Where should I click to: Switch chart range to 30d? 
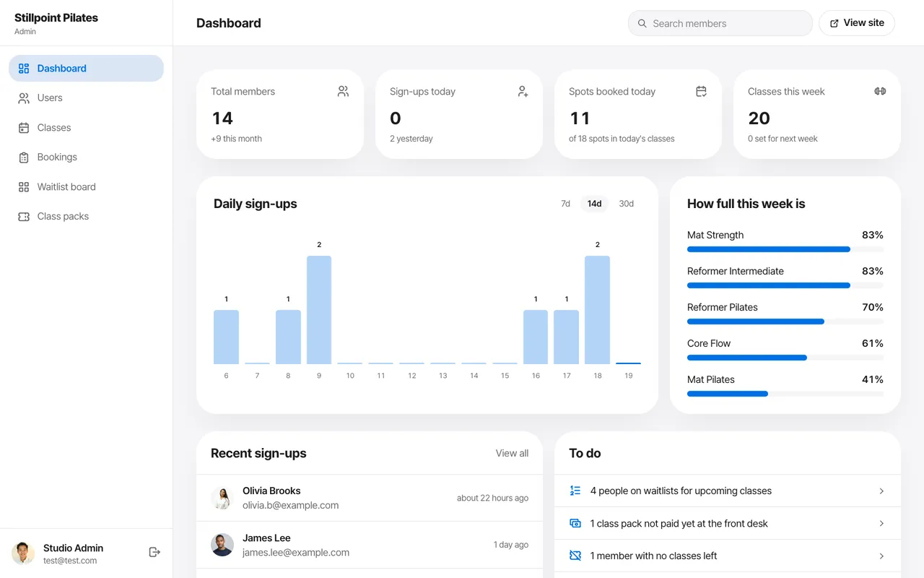(x=626, y=204)
